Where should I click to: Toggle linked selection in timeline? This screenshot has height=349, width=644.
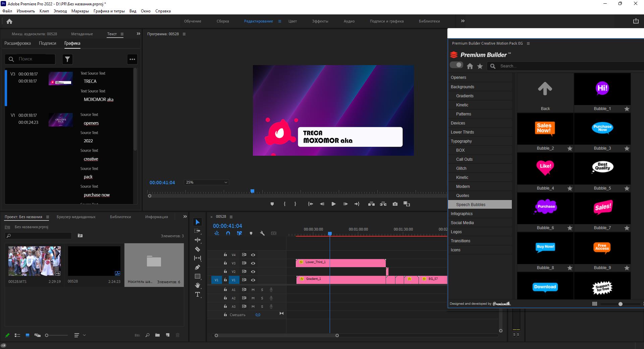239,233
